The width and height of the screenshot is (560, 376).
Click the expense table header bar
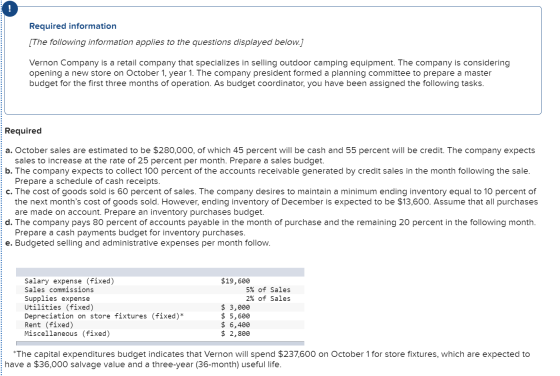click(x=160, y=272)
